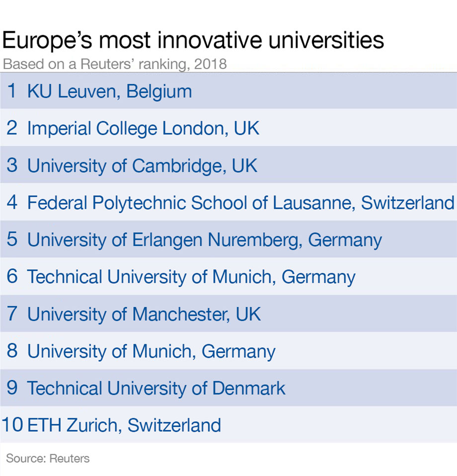
Task: Select the KU Leuven, Belgium entry
Action: (109, 92)
